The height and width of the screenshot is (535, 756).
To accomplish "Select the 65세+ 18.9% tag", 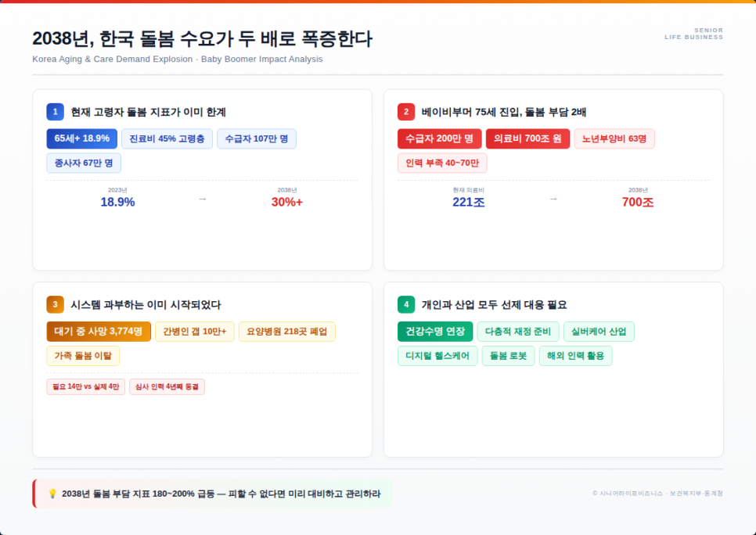I will pyautogui.click(x=82, y=138).
